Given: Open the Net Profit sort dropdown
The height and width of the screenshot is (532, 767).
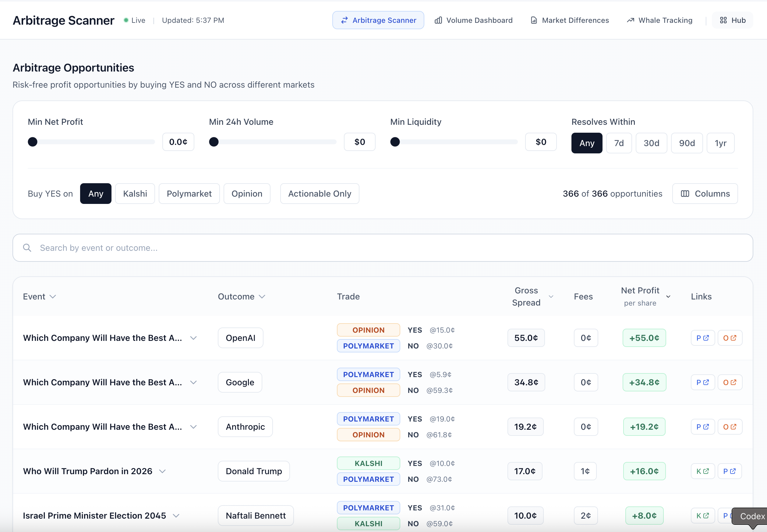Looking at the screenshot, I should [668, 296].
